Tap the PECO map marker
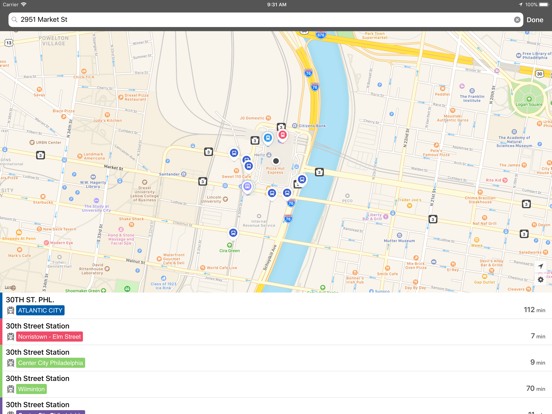552x414 pixels. pos(347,196)
